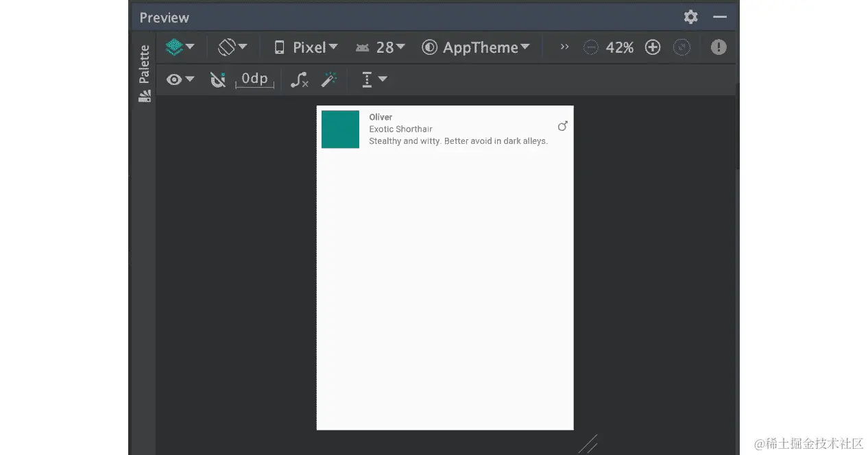Show the warnings and errors panel
The width and height of the screenshot is (868, 455).
click(x=718, y=47)
